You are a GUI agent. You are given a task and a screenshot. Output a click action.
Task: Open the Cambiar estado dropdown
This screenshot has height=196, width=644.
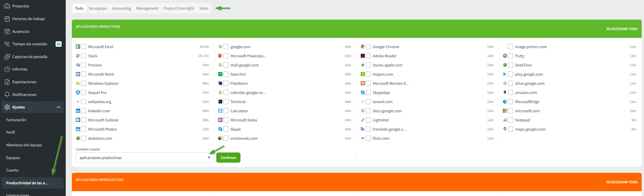(x=144, y=158)
